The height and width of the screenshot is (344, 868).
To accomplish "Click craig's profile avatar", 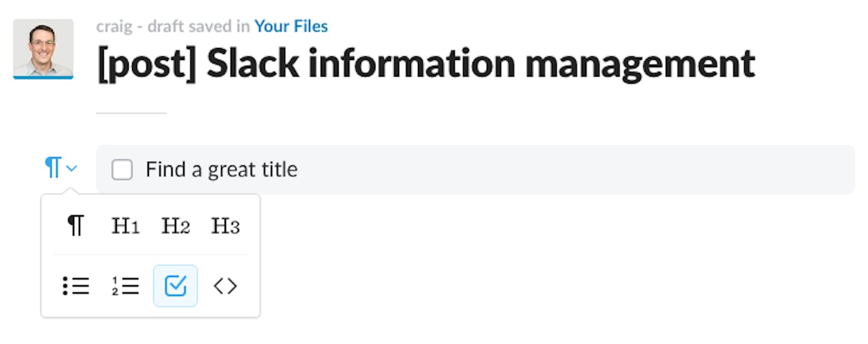I will click(x=43, y=49).
